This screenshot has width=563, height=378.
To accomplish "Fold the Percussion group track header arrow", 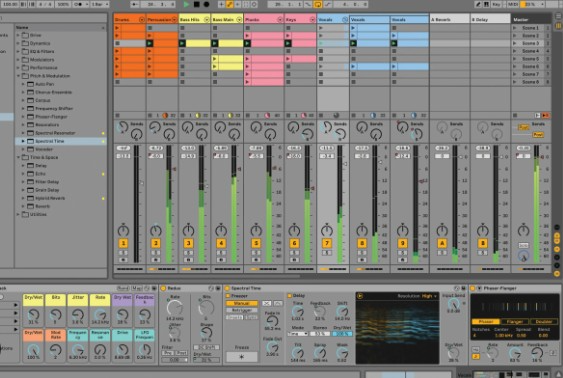I will pos(174,19).
